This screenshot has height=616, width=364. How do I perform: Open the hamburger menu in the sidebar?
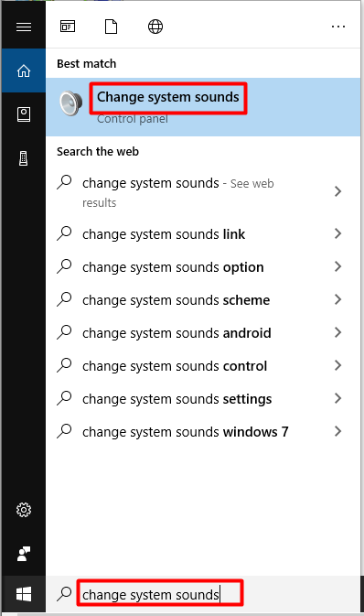click(x=24, y=27)
